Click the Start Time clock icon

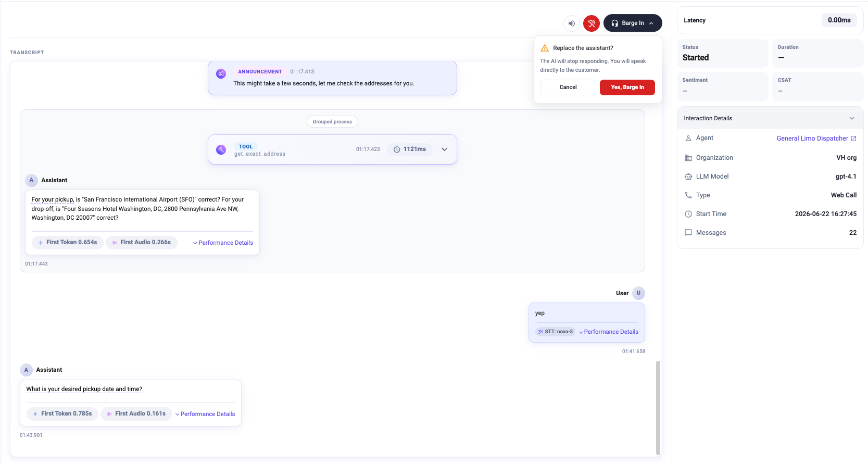[x=688, y=214]
